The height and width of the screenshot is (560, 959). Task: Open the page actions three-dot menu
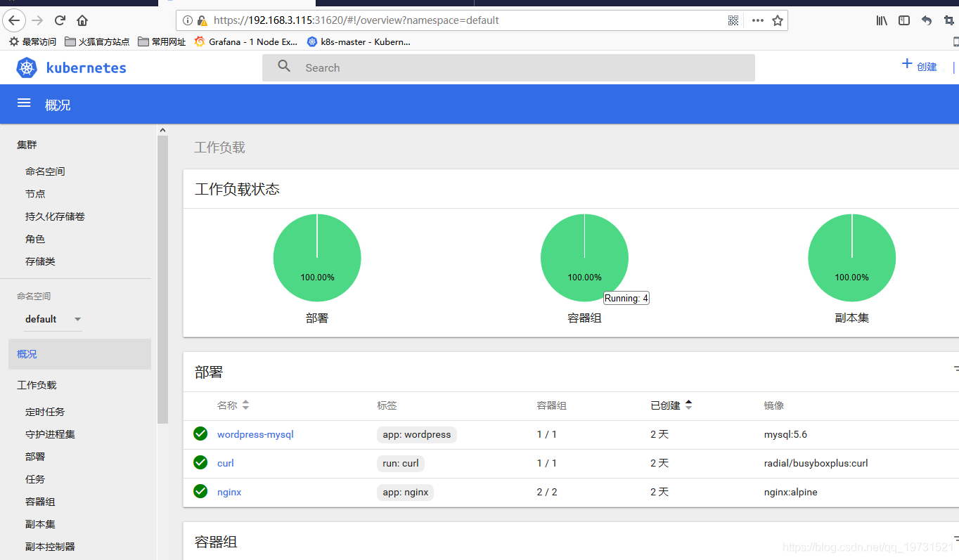pyautogui.click(x=757, y=20)
